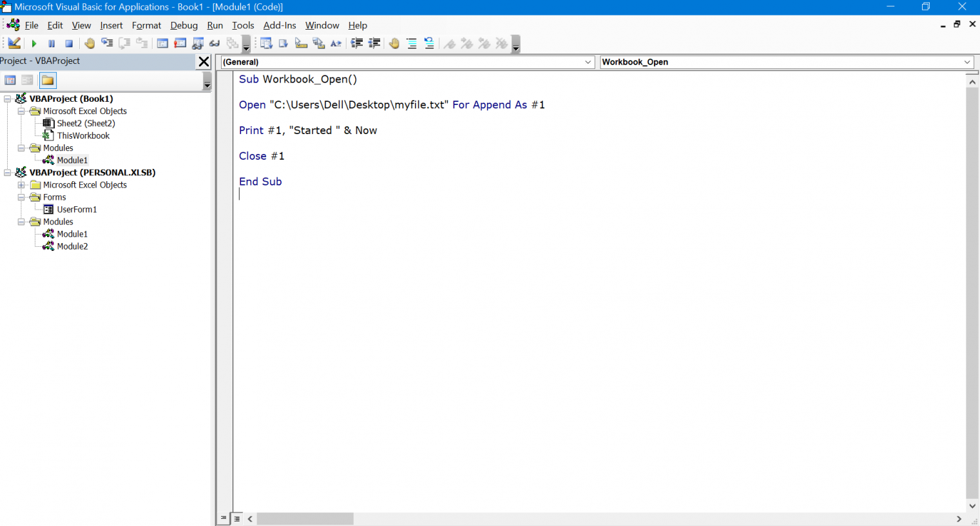
Task: Collapse VBAProject (PERSONAL.XLSB) node
Action: point(8,172)
